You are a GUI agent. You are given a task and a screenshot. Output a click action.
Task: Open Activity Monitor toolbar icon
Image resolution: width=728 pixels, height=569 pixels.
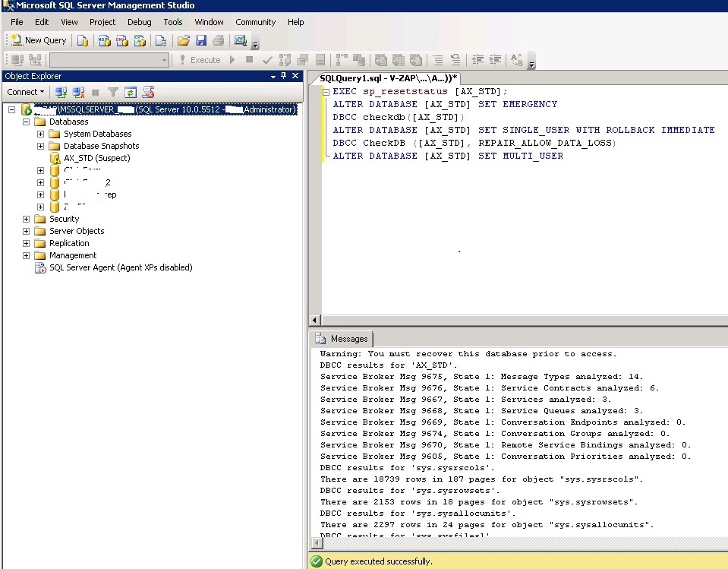(240, 40)
